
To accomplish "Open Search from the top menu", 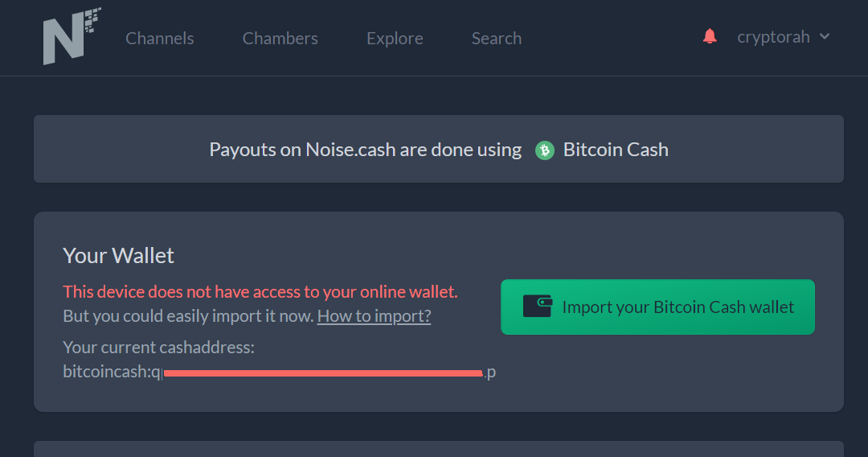I will click(497, 39).
